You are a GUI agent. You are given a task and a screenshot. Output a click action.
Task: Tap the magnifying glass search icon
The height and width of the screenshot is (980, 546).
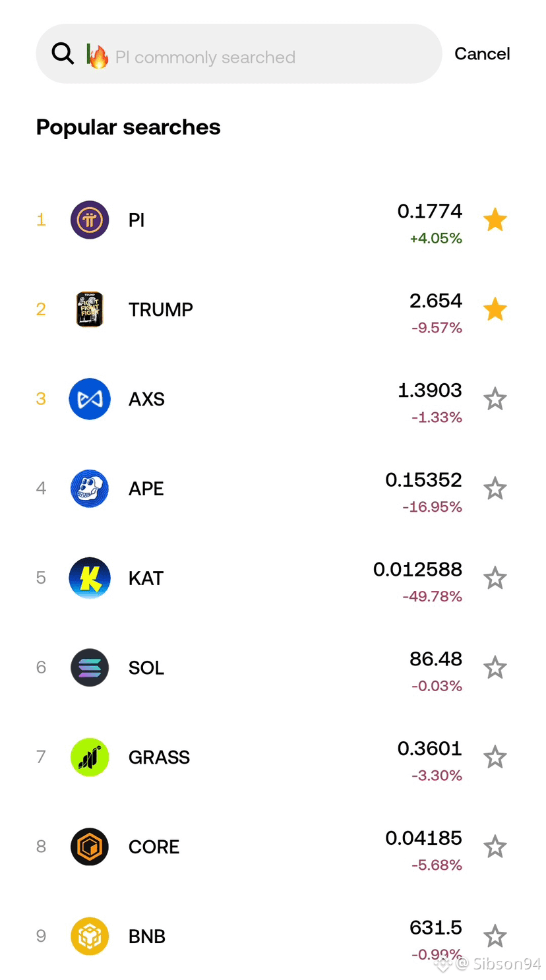(63, 53)
